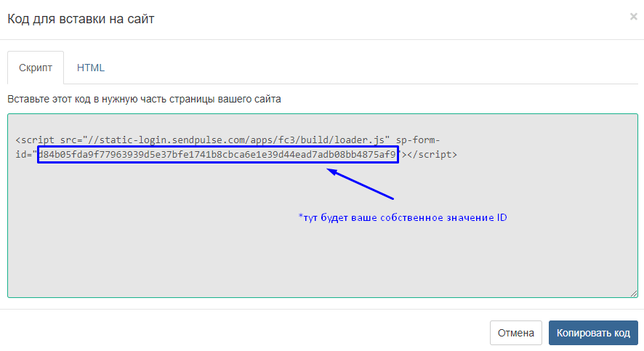Image resolution: width=644 pixels, height=351 pixels.
Task: Click the sp-form-id hash value in code
Action: (217, 155)
